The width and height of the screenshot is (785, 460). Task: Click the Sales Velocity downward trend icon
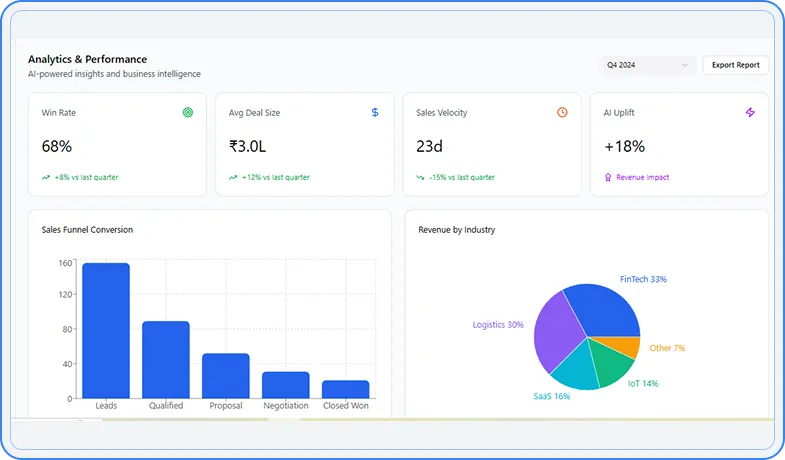[x=421, y=177]
